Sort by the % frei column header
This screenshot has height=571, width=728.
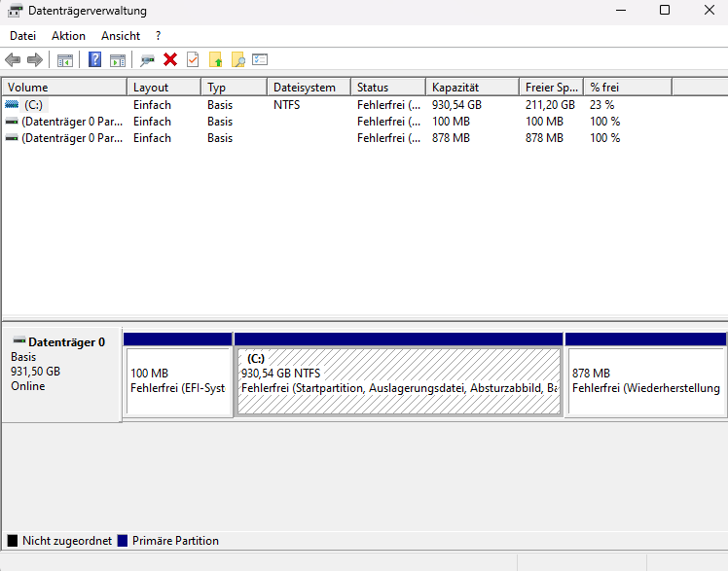(x=628, y=88)
